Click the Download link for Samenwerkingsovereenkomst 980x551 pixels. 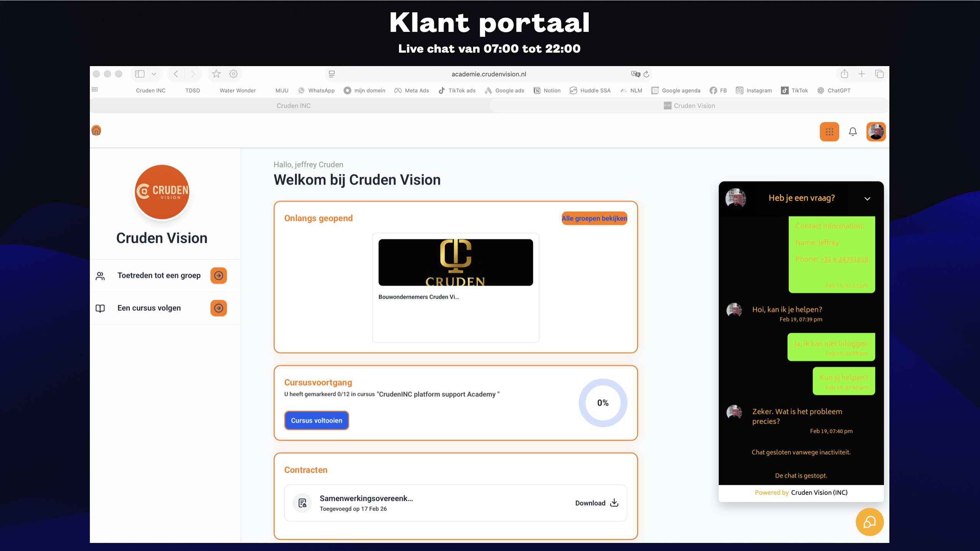click(597, 503)
